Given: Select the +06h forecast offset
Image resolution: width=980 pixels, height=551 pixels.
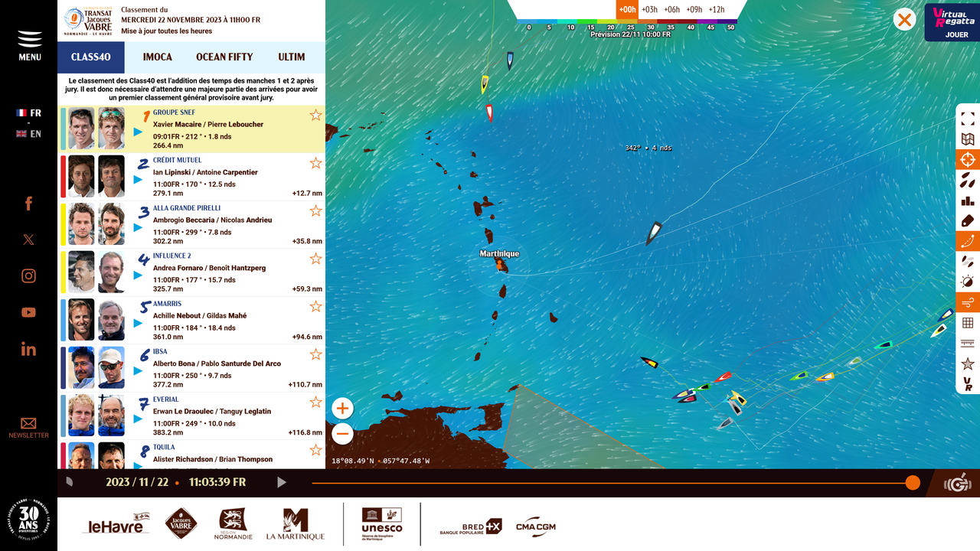Looking at the screenshot, I should coord(671,10).
